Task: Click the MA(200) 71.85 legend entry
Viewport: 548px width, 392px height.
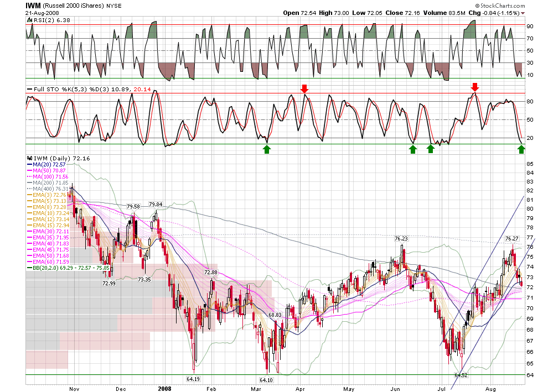Action: [48, 182]
